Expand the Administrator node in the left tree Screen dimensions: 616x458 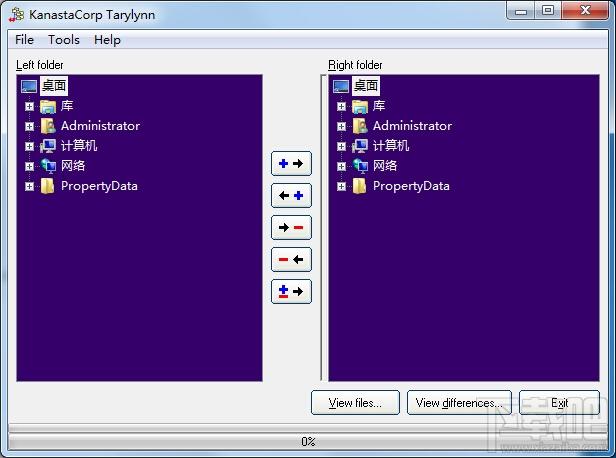29,126
